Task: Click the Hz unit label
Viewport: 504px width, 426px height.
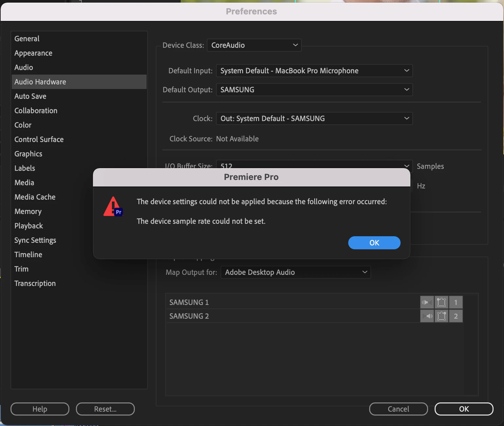Action: 421,186
